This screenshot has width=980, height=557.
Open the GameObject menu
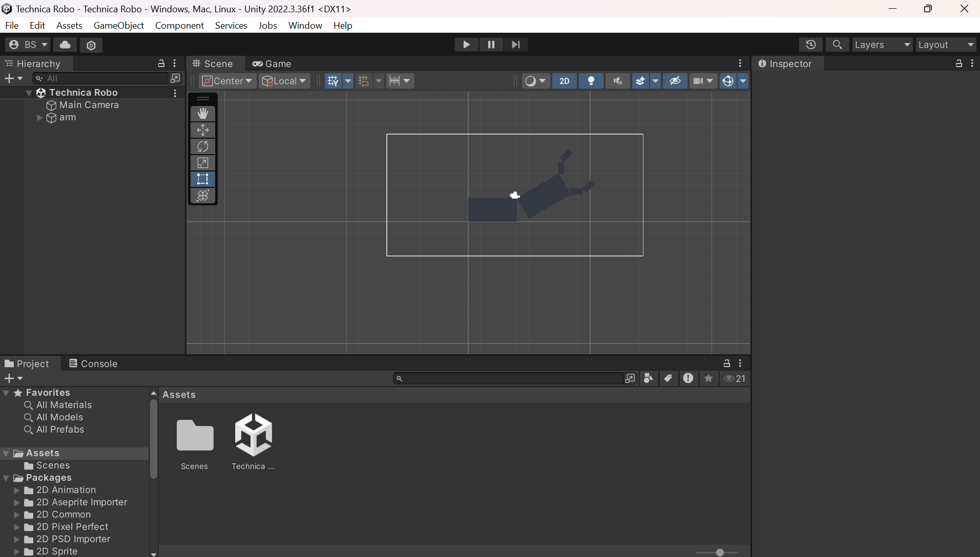(119, 26)
